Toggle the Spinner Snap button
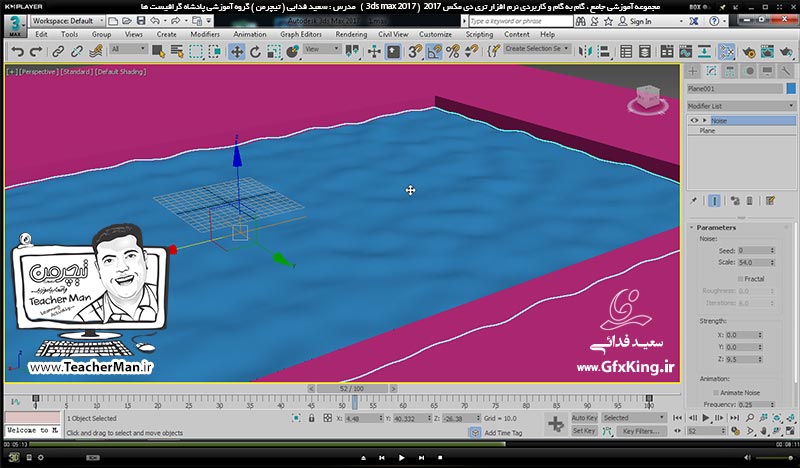Viewport: 800px width, 468px height. 471,51
